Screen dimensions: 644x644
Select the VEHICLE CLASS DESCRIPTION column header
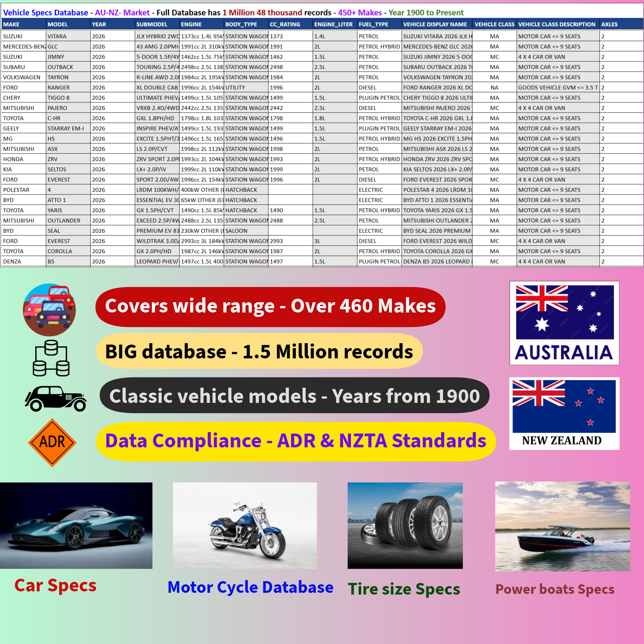(557, 24)
